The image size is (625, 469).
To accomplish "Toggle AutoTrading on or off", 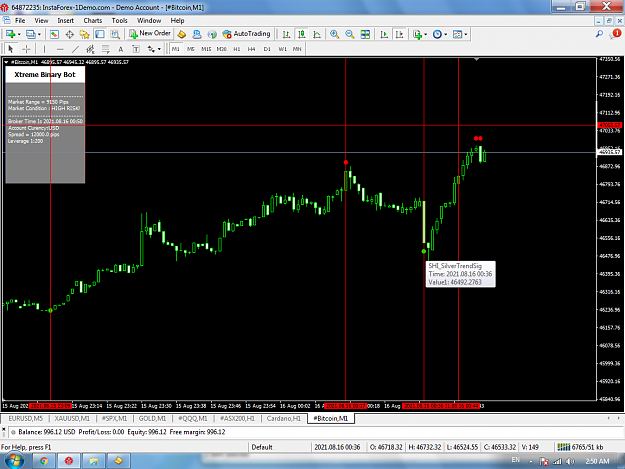I will (x=247, y=34).
